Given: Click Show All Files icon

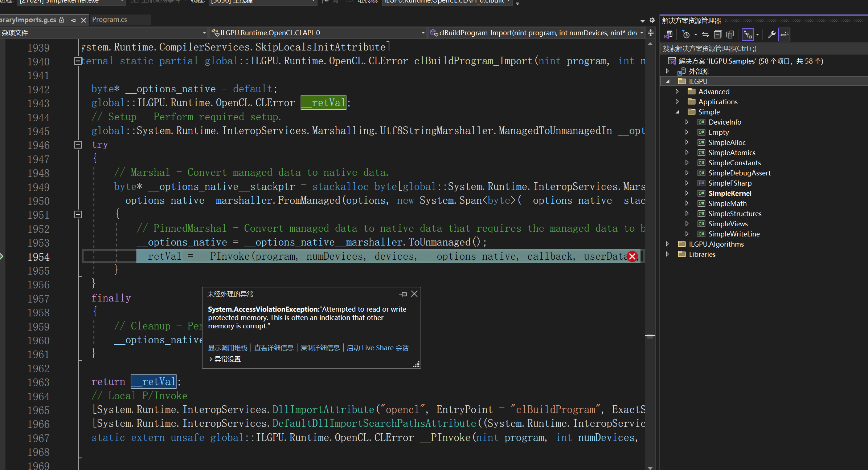Looking at the screenshot, I should tap(730, 35).
